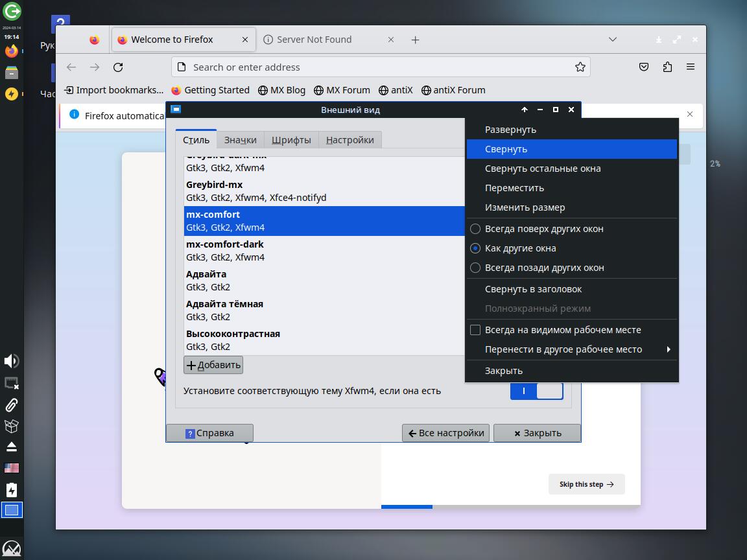This screenshot has height=560, width=747.
Task: Switch to the Значки tab
Action: pyautogui.click(x=240, y=140)
